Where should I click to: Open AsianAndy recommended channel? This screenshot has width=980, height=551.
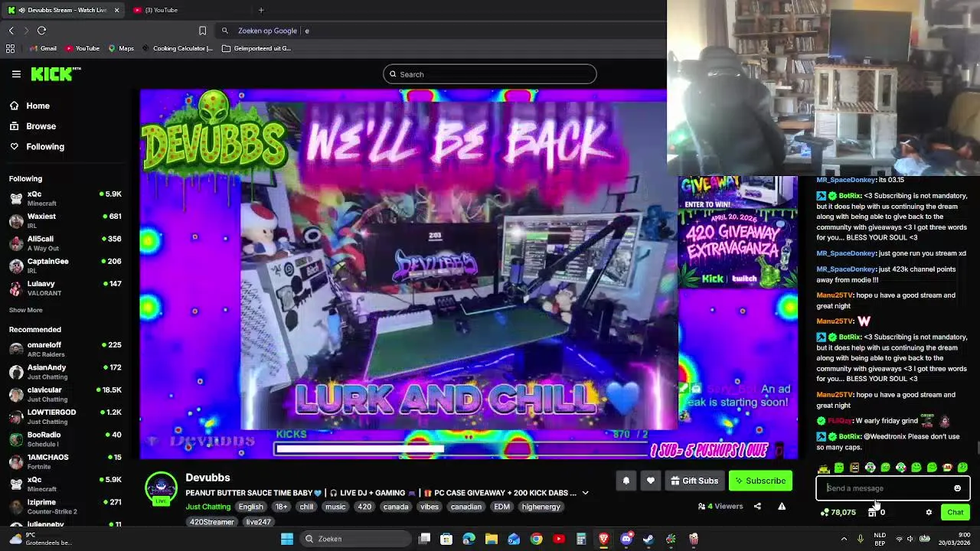[x=65, y=371]
